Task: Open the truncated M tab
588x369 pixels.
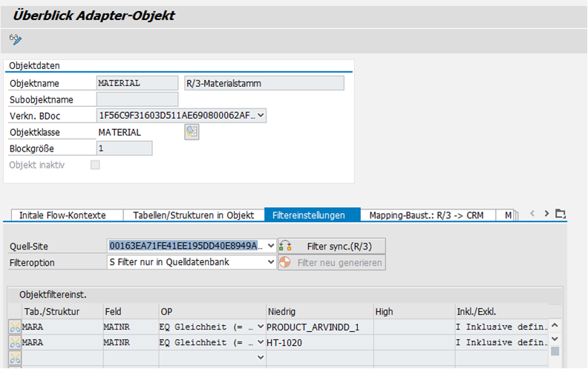Action: tap(507, 215)
